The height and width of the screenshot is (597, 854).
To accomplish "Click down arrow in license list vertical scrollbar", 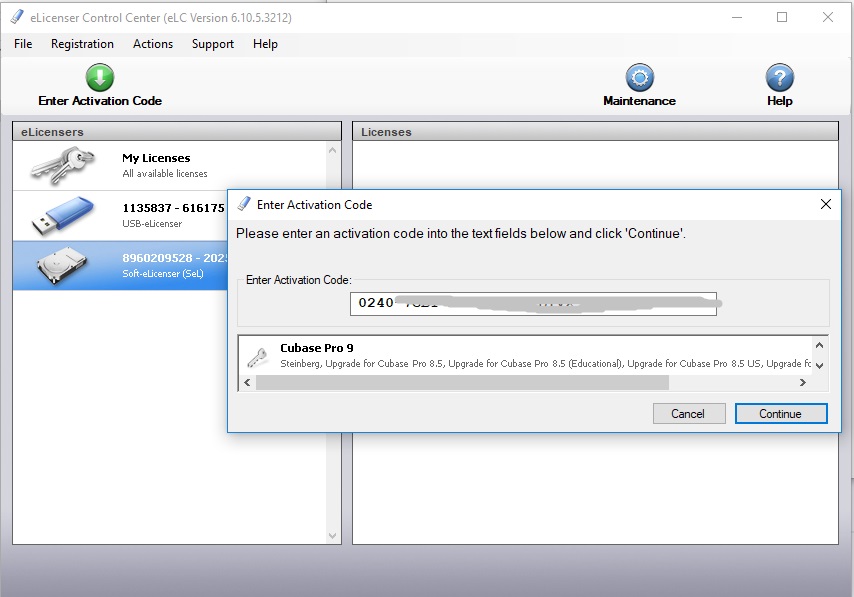I will point(819,365).
